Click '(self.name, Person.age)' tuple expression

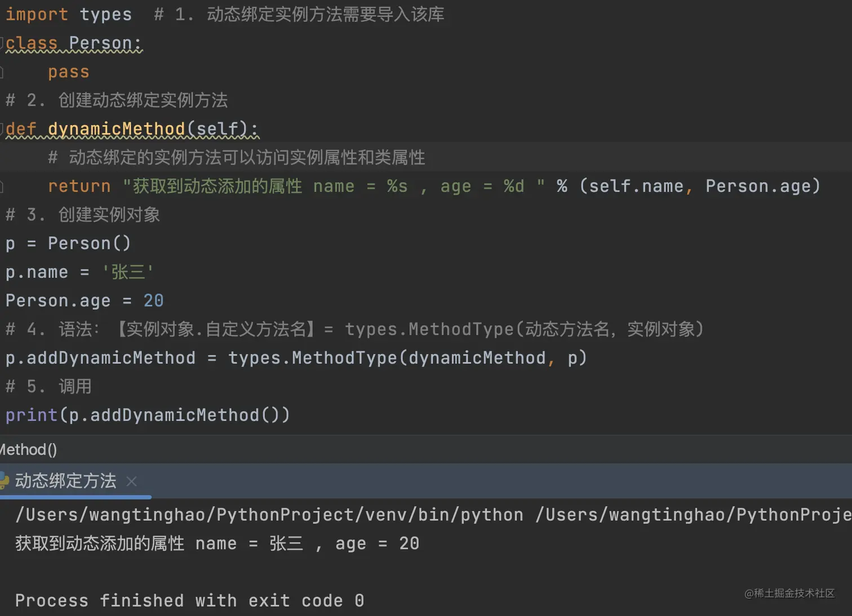699,186
